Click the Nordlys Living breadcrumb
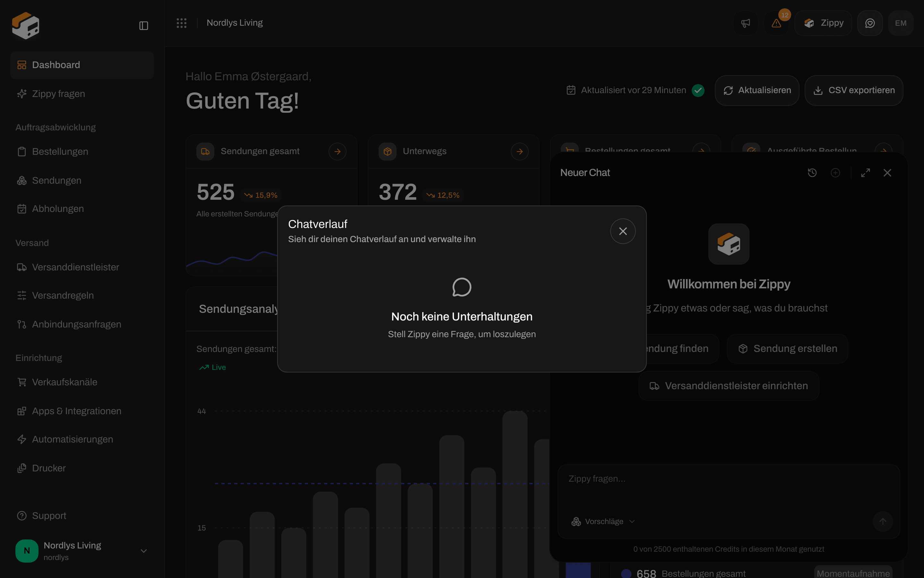924x578 pixels. point(235,23)
